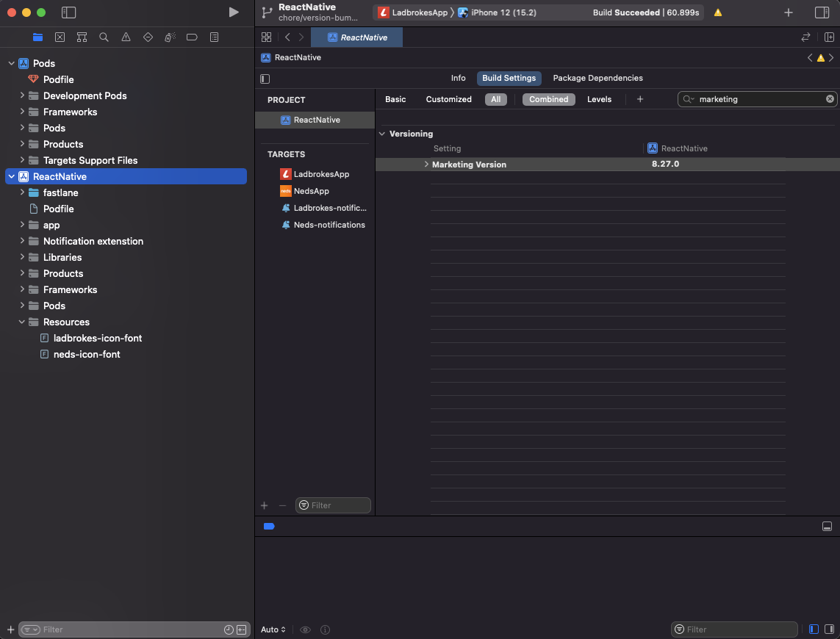This screenshot has height=639, width=840.
Task: Expand Targets Support Files folder
Action: coord(22,160)
